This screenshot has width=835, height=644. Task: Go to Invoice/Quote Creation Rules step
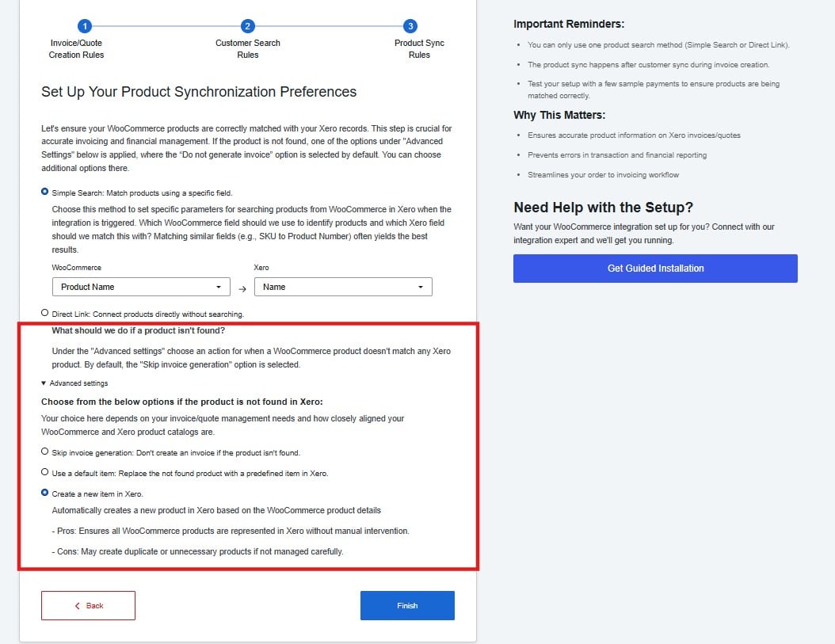(x=76, y=48)
